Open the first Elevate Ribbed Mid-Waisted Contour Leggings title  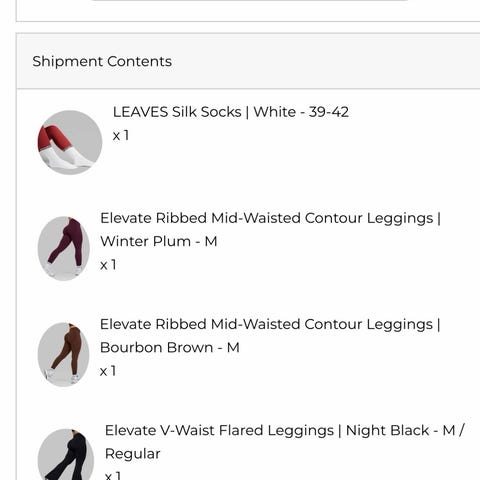(266, 218)
